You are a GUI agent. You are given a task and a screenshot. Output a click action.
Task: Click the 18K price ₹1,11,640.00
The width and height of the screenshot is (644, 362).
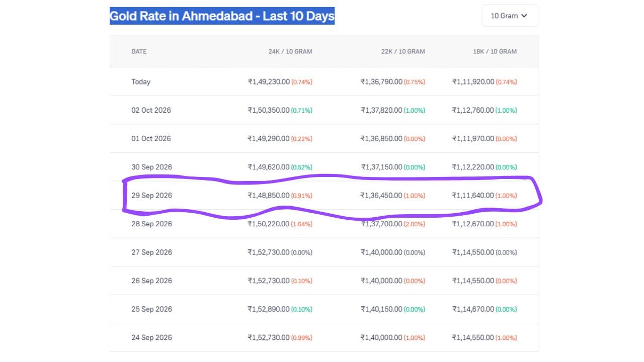(473, 195)
